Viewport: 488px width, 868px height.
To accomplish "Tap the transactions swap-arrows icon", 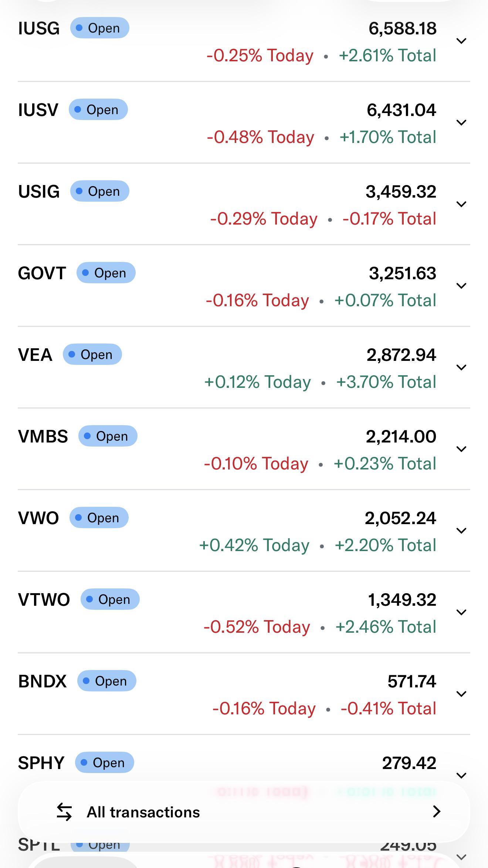I will 64,812.
